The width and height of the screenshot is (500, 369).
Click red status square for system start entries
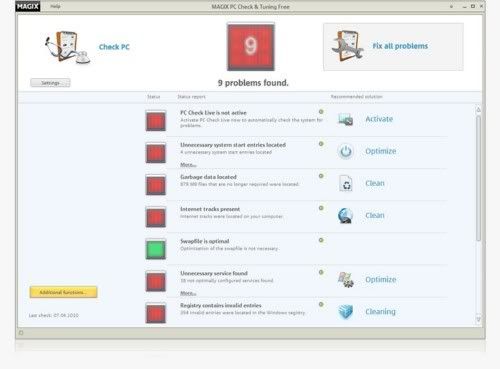pos(156,153)
